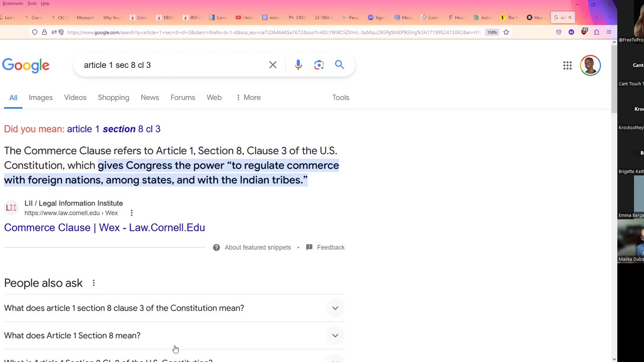
Task: Switch to the Shopping results tab
Action: click(114, 98)
